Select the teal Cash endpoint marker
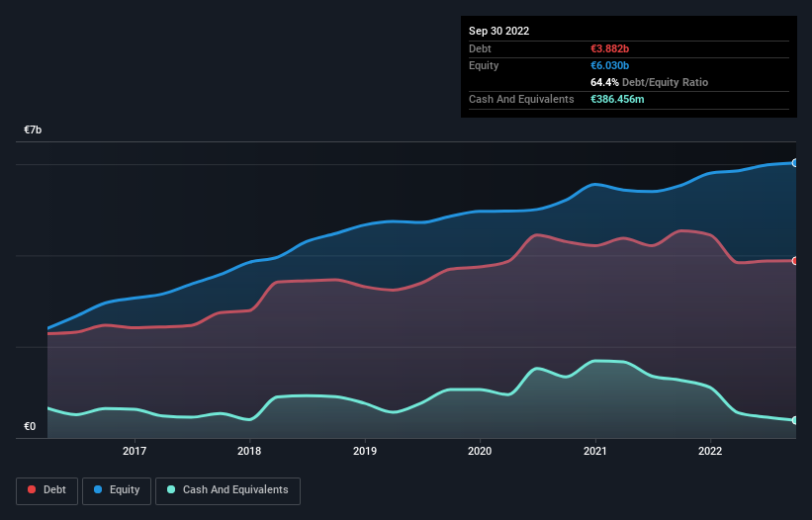Screen dimensions: 812x520 pos(795,420)
